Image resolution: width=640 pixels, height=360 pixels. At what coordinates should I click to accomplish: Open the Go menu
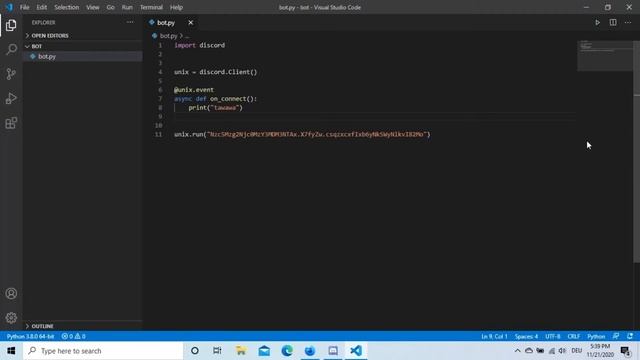coord(111,7)
